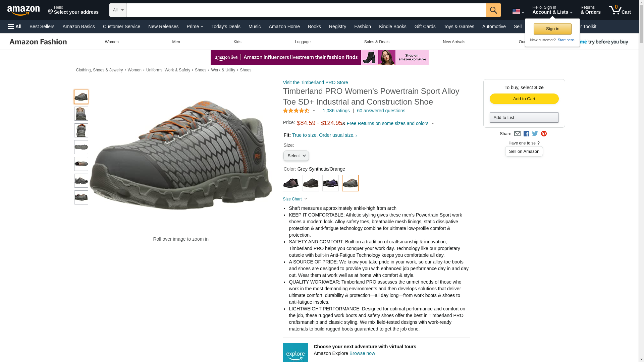Open the cart icon

click(x=620, y=10)
